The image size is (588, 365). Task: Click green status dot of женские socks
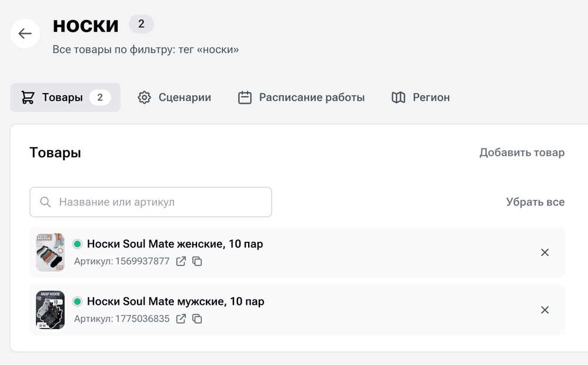[x=77, y=244]
